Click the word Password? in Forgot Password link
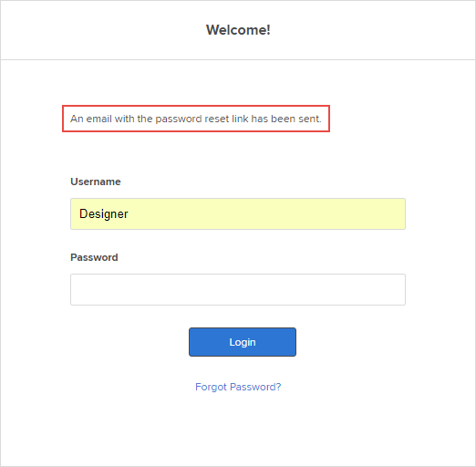The width and height of the screenshot is (476, 467). [x=255, y=387]
